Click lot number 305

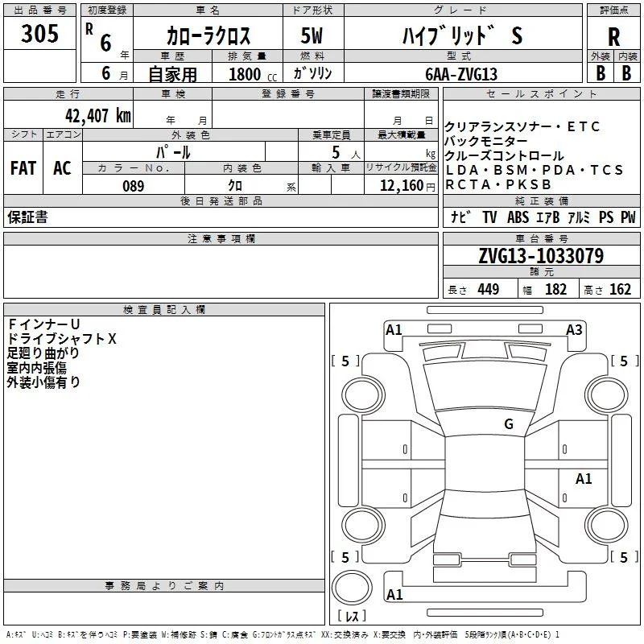point(39,34)
